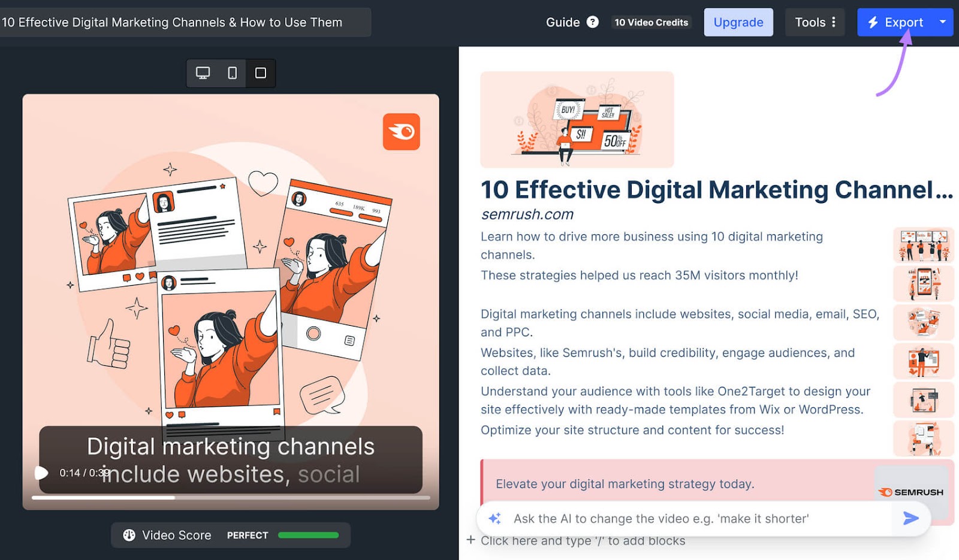Click the Semrush logo on the video preview
The height and width of the screenshot is (560, 959).
click(x=400, y=131)
